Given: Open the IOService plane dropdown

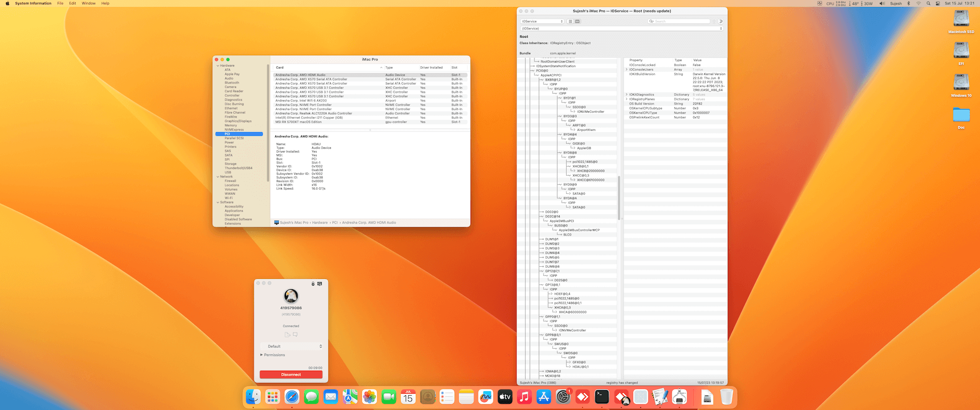Looking at the screenshot, I should [542, 21].
